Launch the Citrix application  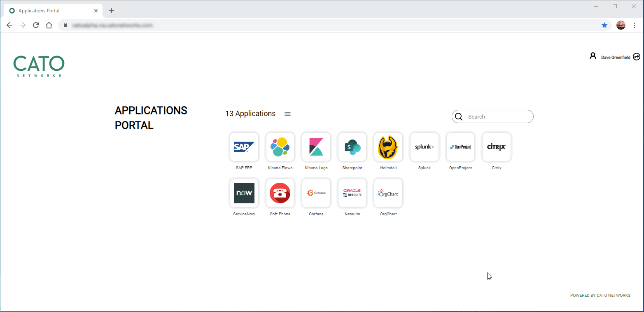[x=497, y=147]
